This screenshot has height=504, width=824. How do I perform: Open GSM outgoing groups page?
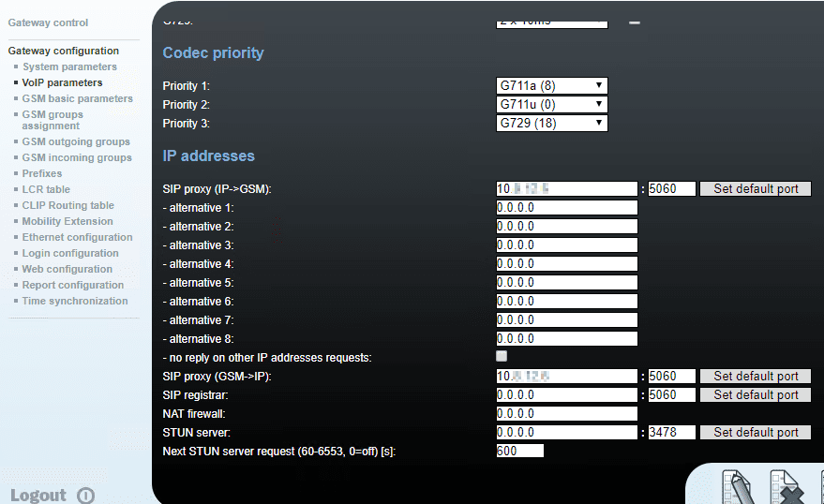click(76, 141)
